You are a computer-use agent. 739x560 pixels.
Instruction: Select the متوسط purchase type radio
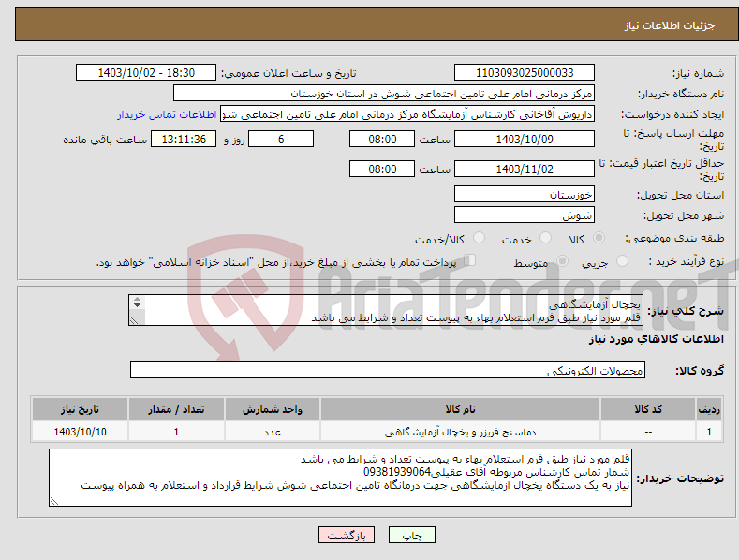(562, 260)
